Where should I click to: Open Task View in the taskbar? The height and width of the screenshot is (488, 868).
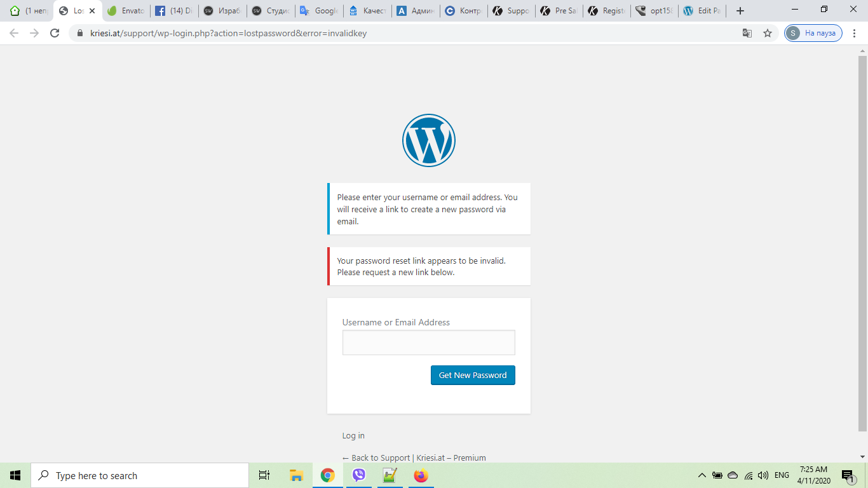264,475
